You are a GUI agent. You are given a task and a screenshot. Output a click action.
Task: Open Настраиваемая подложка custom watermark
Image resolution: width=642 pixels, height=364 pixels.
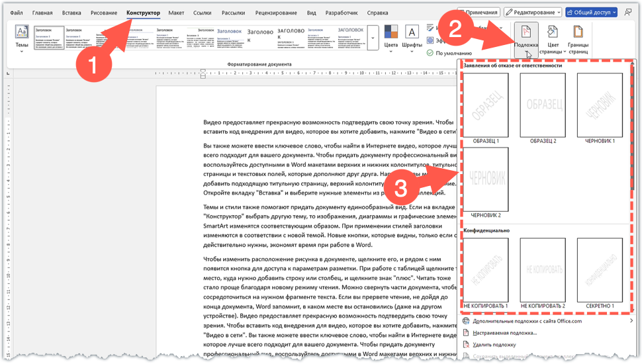(547, 333)
